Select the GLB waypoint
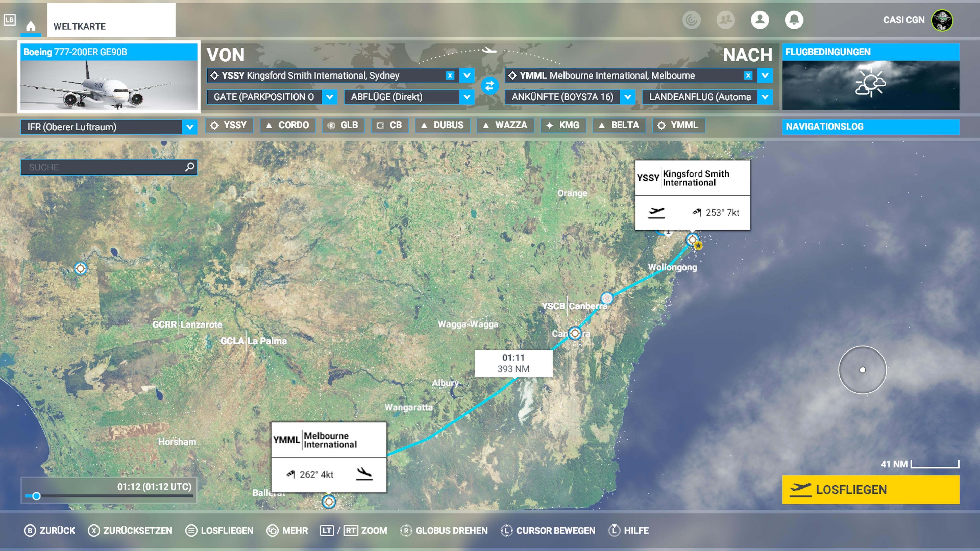Screen dimensions: 980x551 pyautogui.click(x=343, y=125)
